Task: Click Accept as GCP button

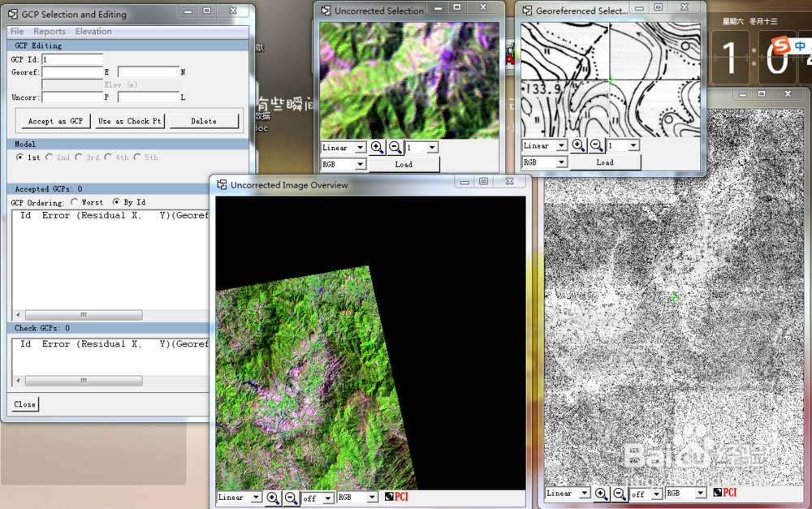Action: click(55, 121)
